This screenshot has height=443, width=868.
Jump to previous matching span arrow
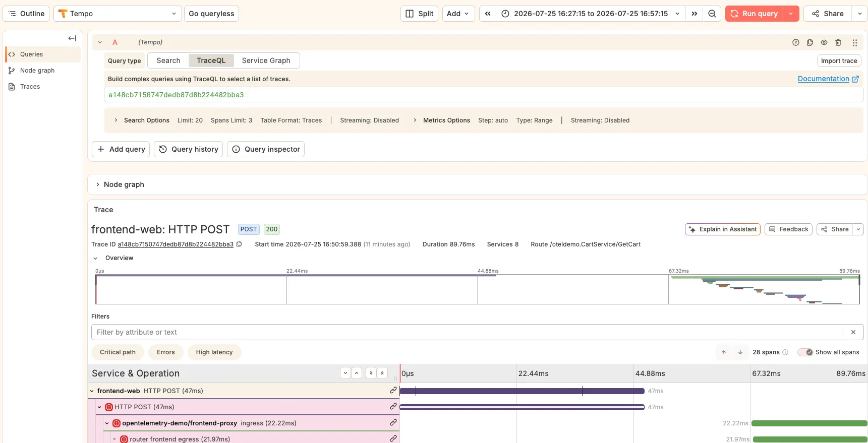(724, 352)
